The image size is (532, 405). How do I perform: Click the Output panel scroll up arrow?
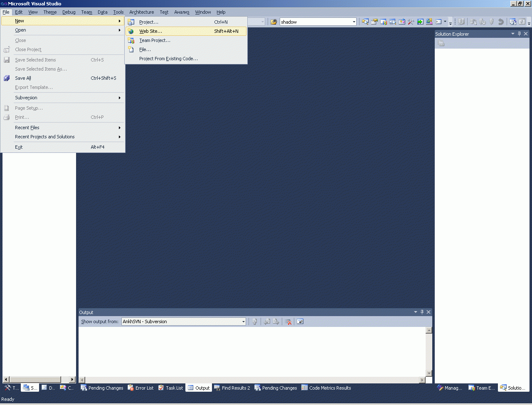pyautogui.click(x=429, y=330)
